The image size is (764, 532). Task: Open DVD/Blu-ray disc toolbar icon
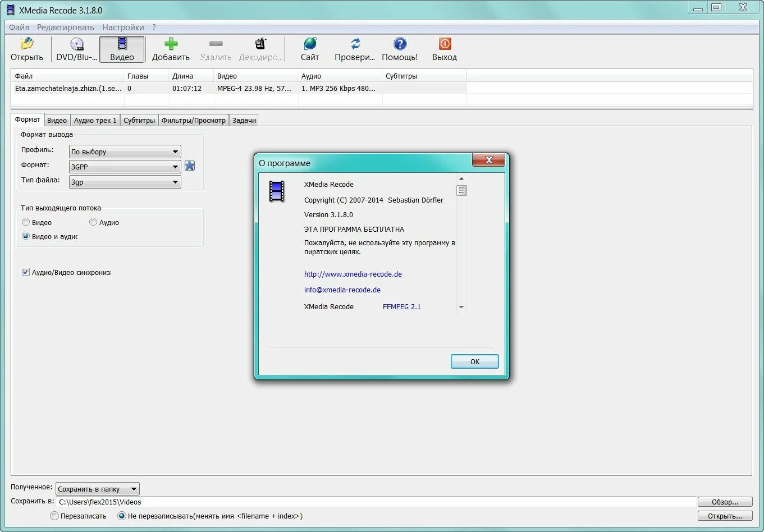point(76,44)
